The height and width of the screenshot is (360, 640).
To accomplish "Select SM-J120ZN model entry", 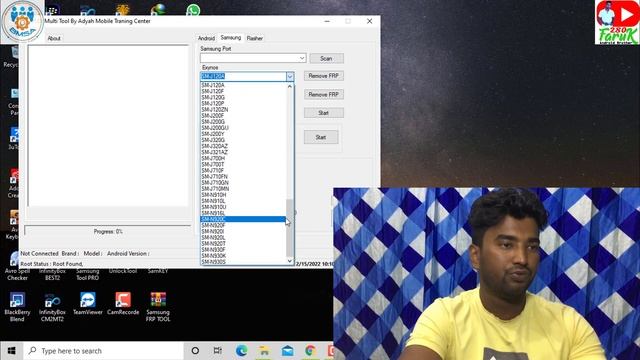I will 243,110.
